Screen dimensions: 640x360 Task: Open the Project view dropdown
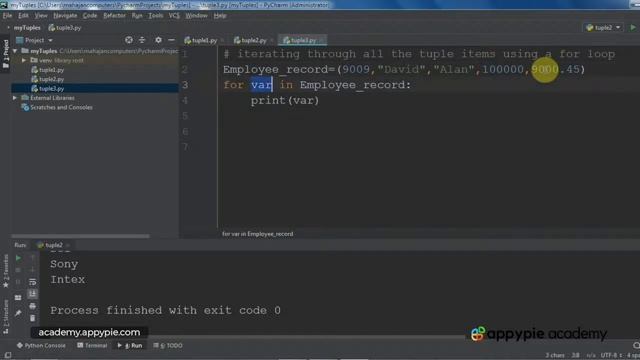pos(35,40)
